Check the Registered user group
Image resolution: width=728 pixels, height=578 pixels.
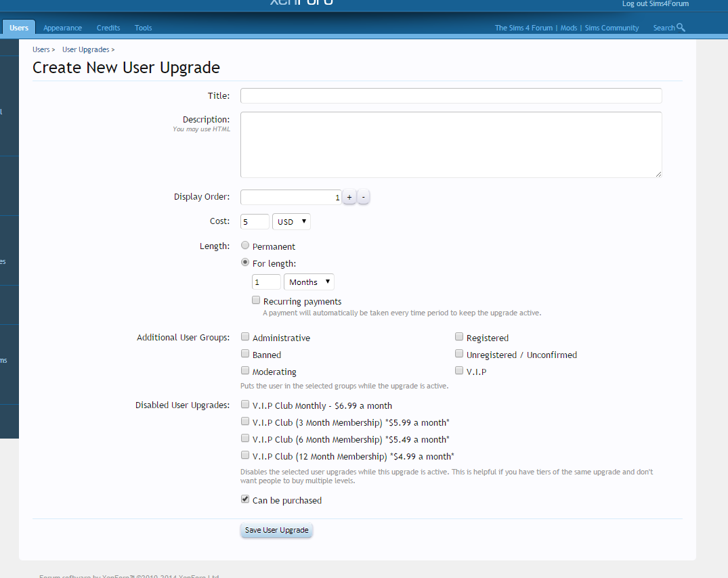[x=459, y=336]
